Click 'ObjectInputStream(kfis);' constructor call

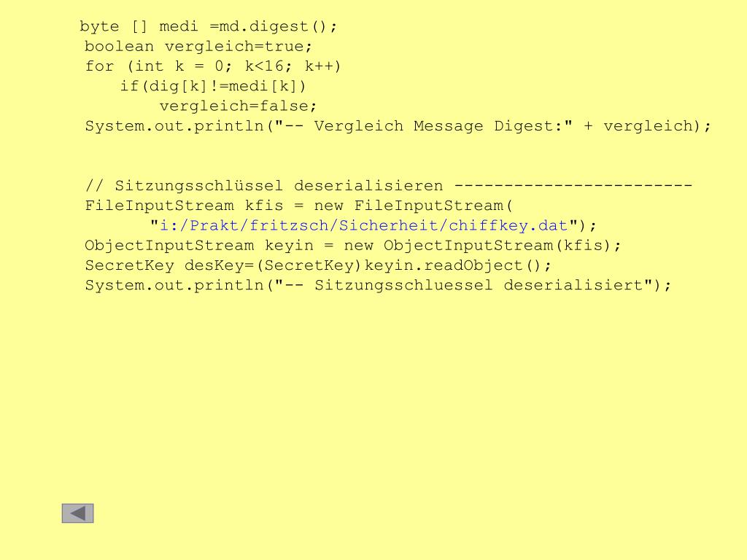pos(503,246)
